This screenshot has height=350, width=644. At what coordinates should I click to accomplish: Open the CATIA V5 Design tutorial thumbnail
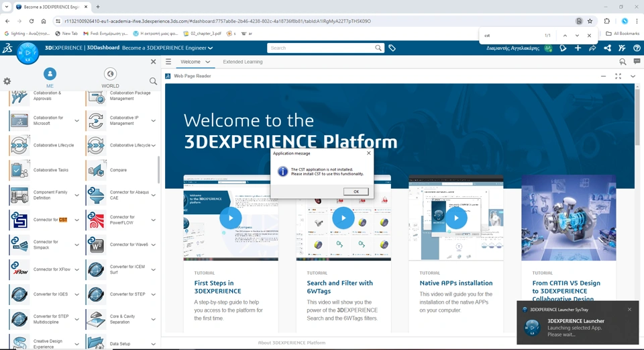[x=568, y=218]
